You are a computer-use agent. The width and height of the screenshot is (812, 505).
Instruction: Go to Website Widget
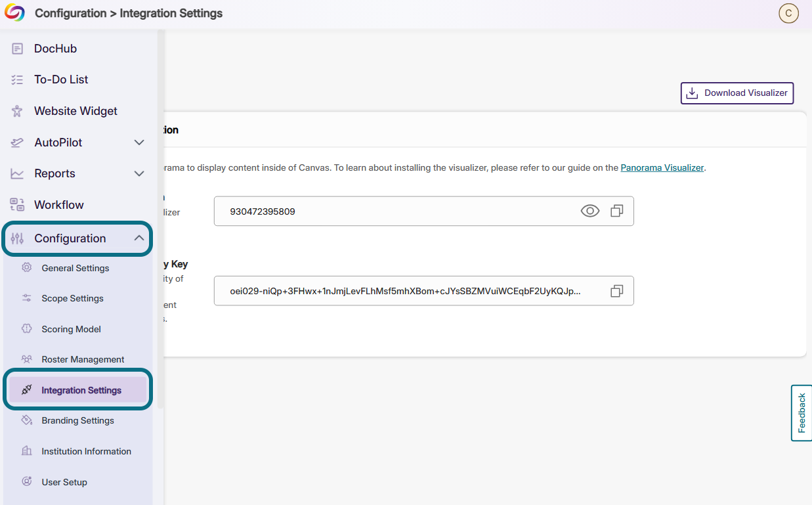77,111
